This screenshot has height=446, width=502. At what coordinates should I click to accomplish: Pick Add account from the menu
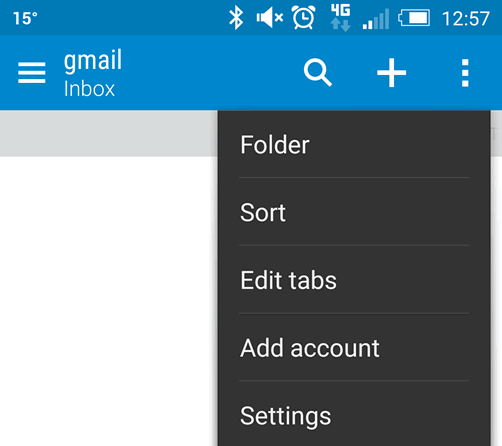(354, 347)
